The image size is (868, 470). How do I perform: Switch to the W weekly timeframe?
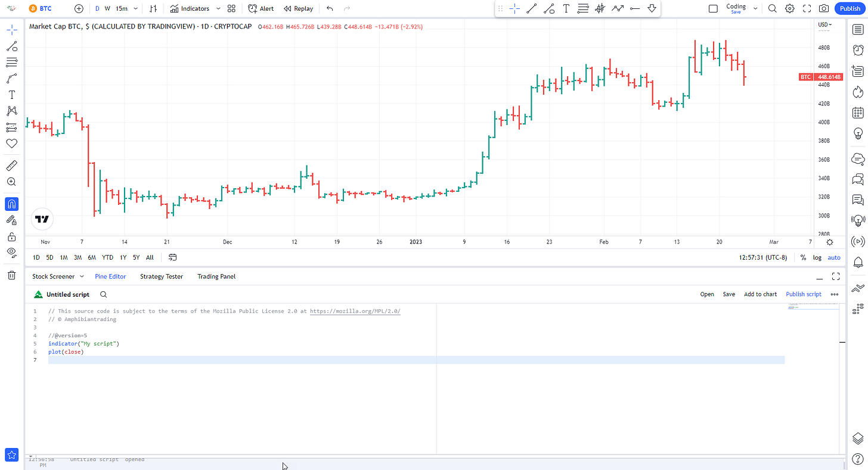(107, 8)
